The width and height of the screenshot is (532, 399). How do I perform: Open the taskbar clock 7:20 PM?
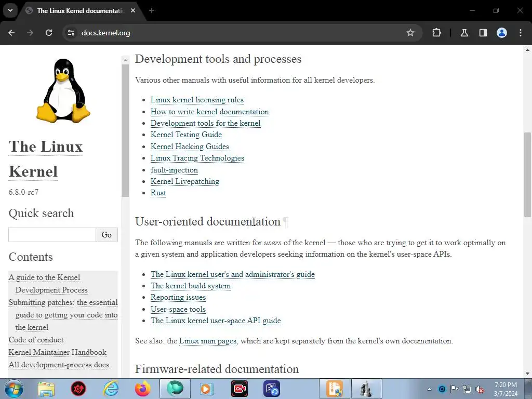(x=506, y=389)
